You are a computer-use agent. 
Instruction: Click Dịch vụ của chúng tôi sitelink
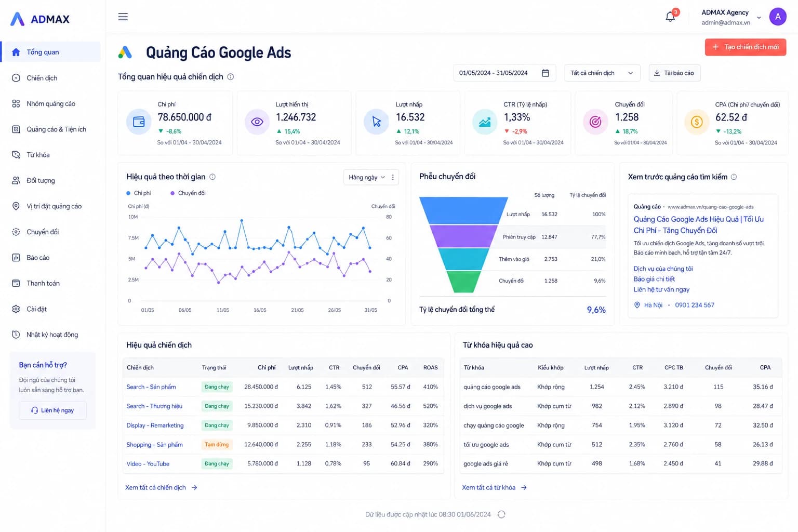click(663, 269)
